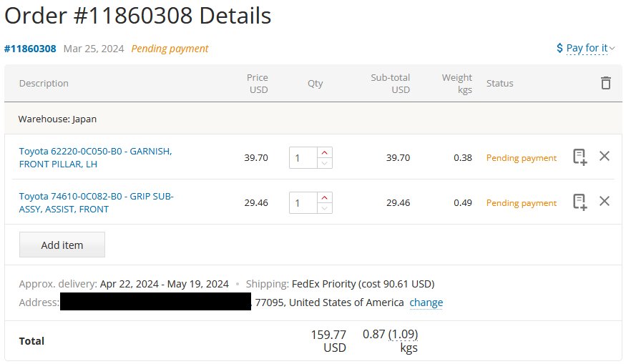Click the Add item button

pos(62,245)
